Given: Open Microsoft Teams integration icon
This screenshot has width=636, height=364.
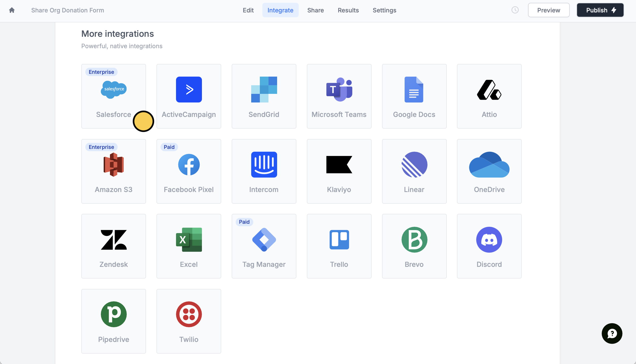Looking at the screenshot, I should click(339, 90).
